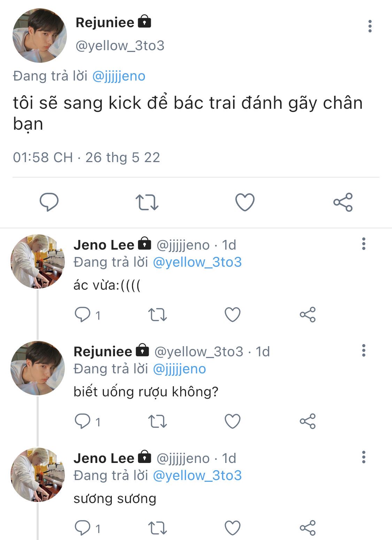Open @yellow_3to3 mention in first reply
Image resolution: width=392 pixels, height=540 pixels.
(x=197, y=262)
